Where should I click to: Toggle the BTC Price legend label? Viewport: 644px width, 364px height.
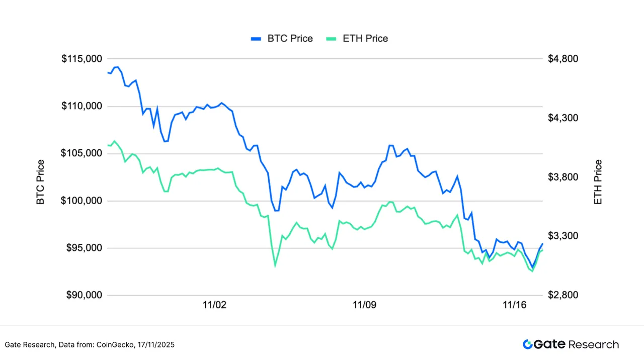coord(290,39)
